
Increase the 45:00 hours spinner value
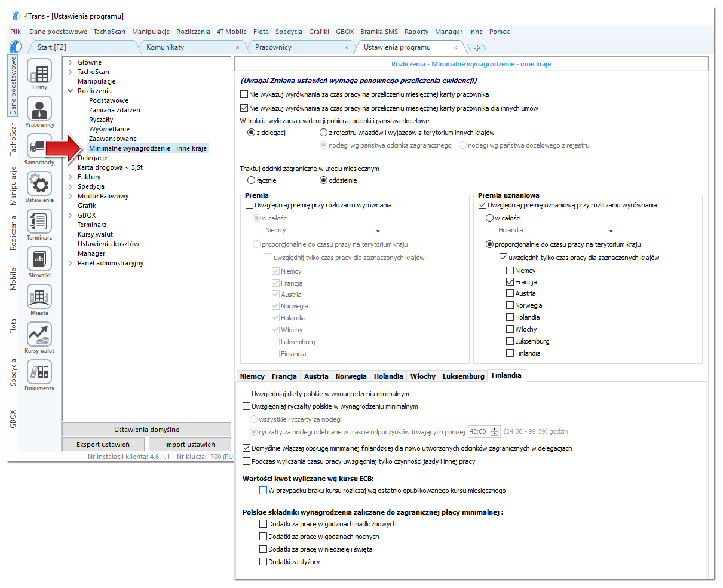click(x=495, y=429)
